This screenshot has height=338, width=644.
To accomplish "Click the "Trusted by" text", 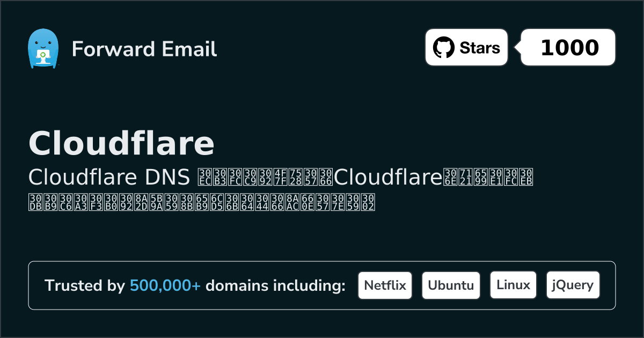I will [84, 286].
